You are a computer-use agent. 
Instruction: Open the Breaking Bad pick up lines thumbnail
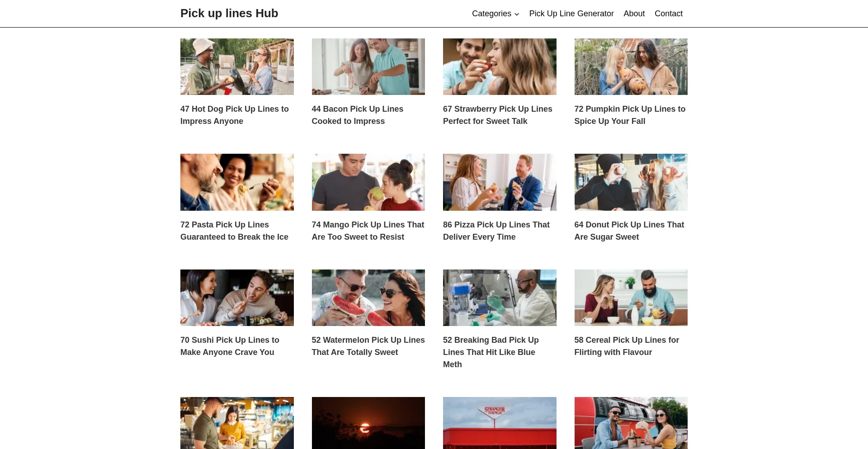[x=500, y=298]
